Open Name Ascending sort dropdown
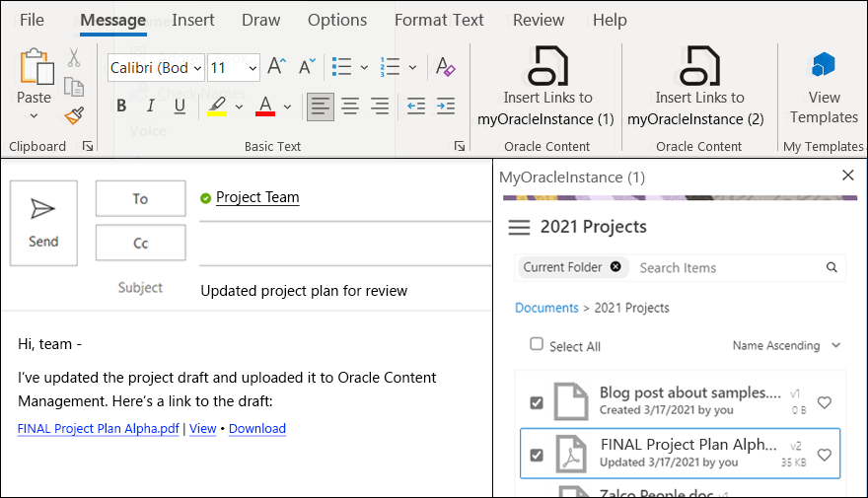The height and width of the screenshot is (498, 868). pos(786,345)
